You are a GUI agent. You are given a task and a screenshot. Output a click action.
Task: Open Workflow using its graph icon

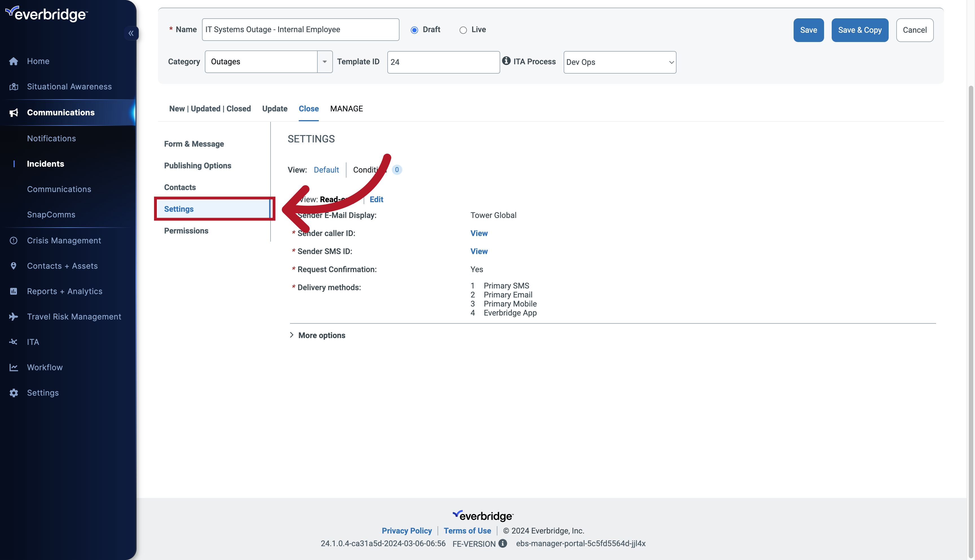pos(14,367)
